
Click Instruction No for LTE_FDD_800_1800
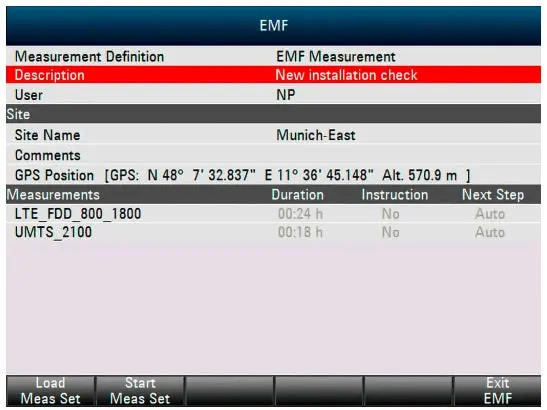[x=390, y=214]
